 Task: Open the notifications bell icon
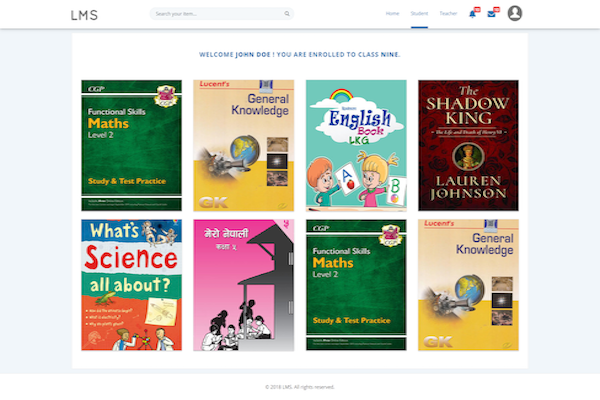(x=474, y=13)
